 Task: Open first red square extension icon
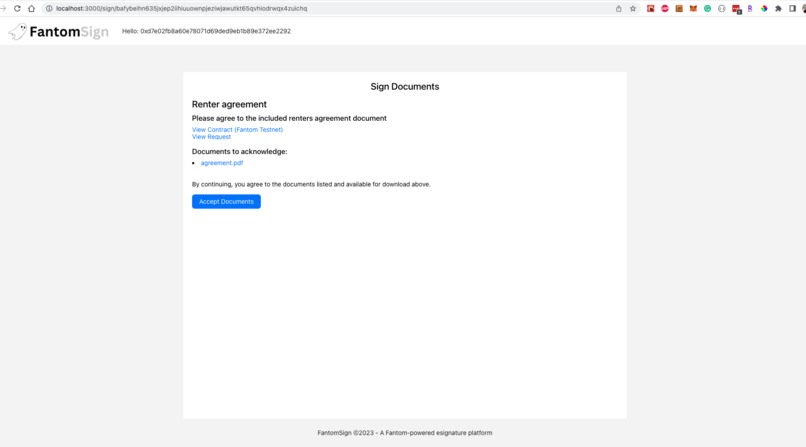[x=650, y=8]
